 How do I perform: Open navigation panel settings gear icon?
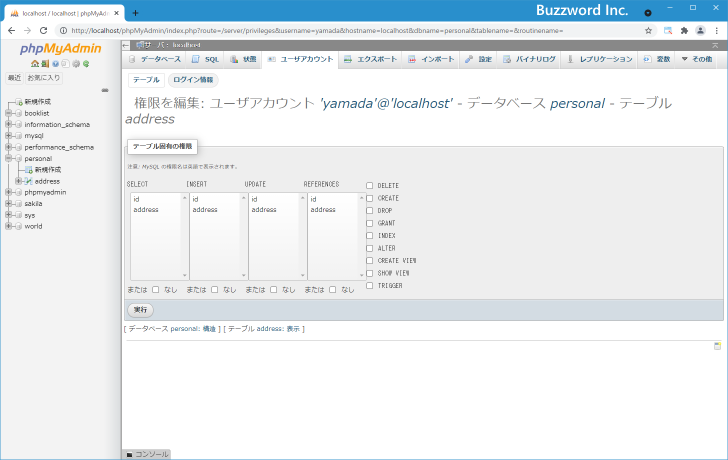76,64
